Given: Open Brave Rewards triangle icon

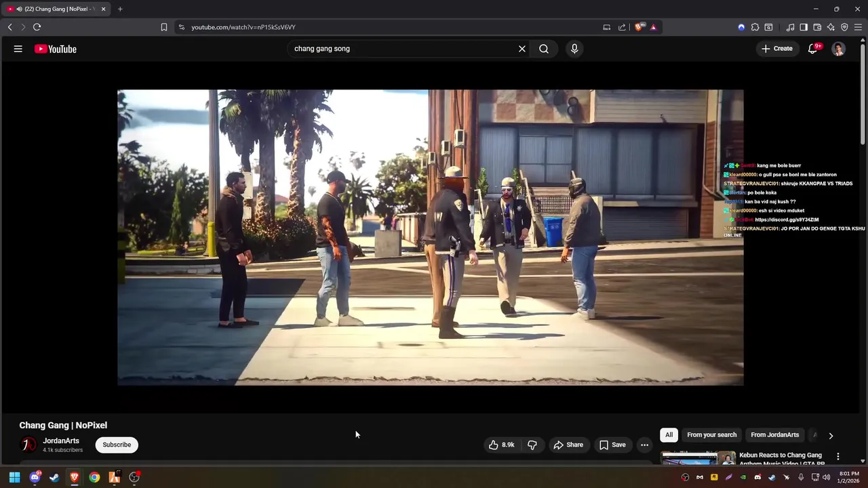Looking at the screenshot, I should (653, 27).
